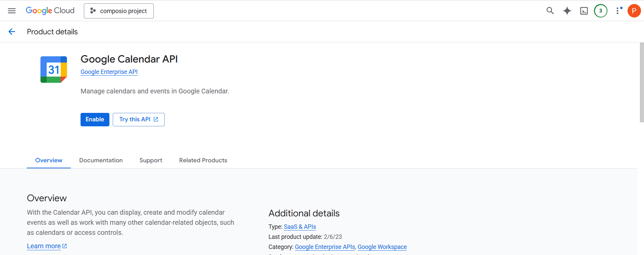Click the page's vertical scrollbar
Image resolution: width=644 pixels, height=255 pixels.
642,82
